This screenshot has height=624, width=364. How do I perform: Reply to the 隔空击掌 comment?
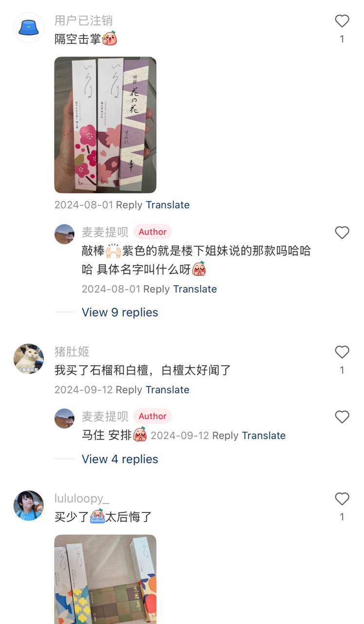coord(129,205)
